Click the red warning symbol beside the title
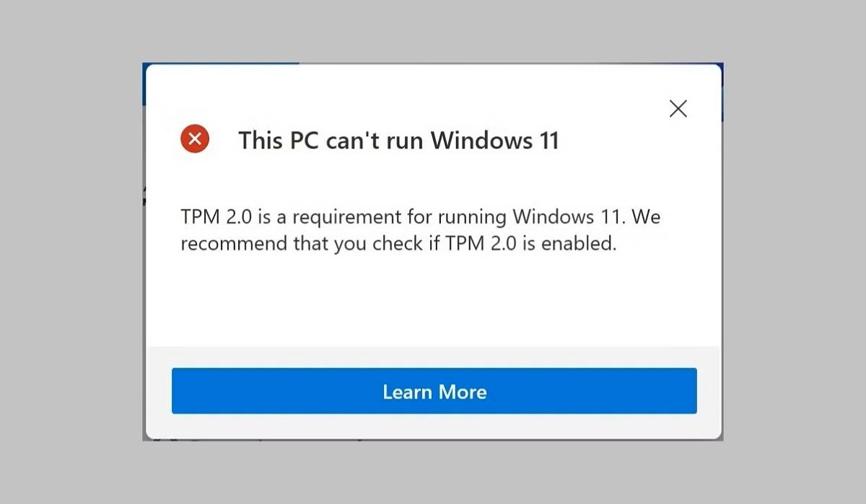This screenshot has height=504, width=866. [194, 139]
